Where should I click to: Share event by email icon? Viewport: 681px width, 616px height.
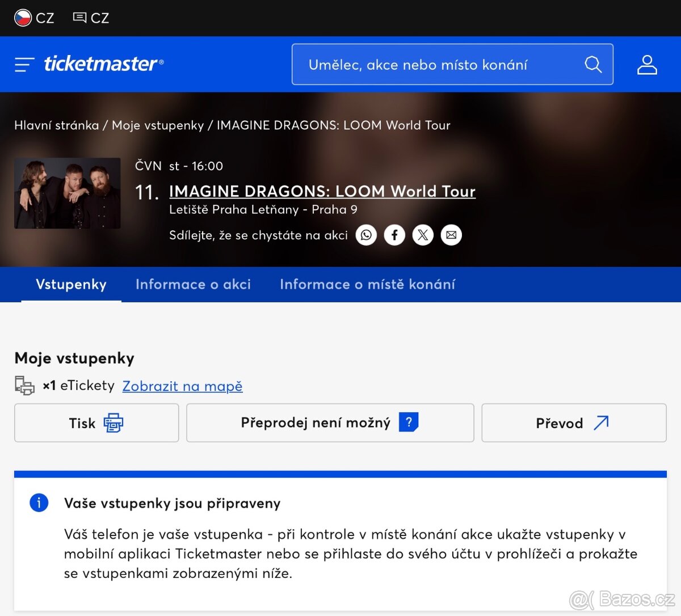451,235
